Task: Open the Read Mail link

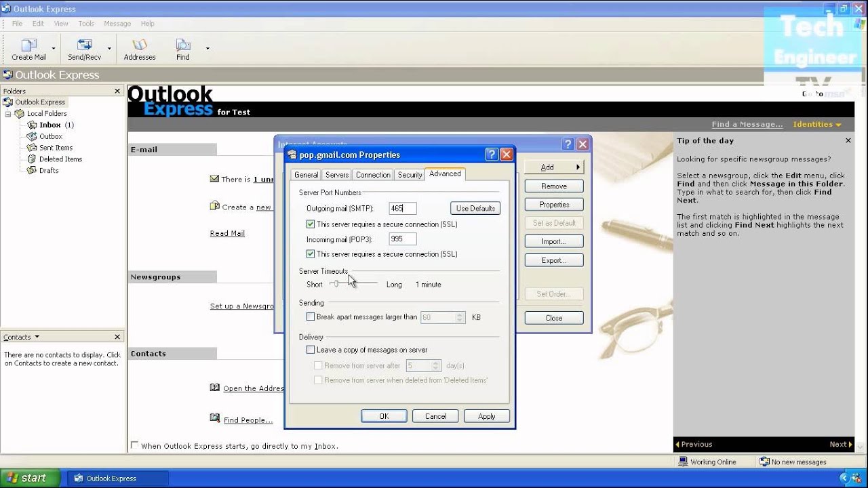Action: pyautogui.click(x=227, y=233)
